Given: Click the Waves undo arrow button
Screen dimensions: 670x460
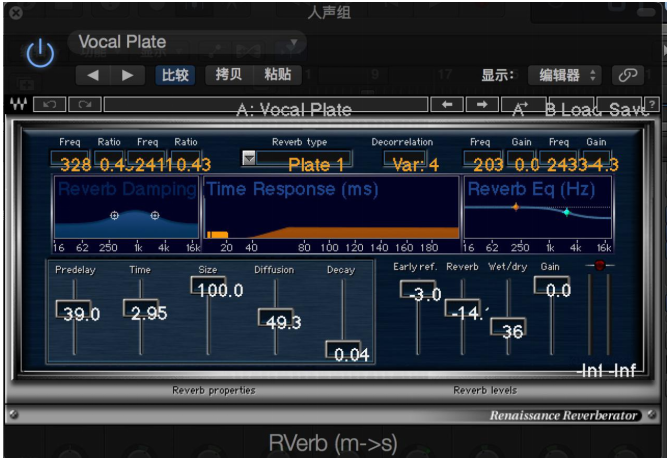Looking at the screenshot, I should click(50, 104).
